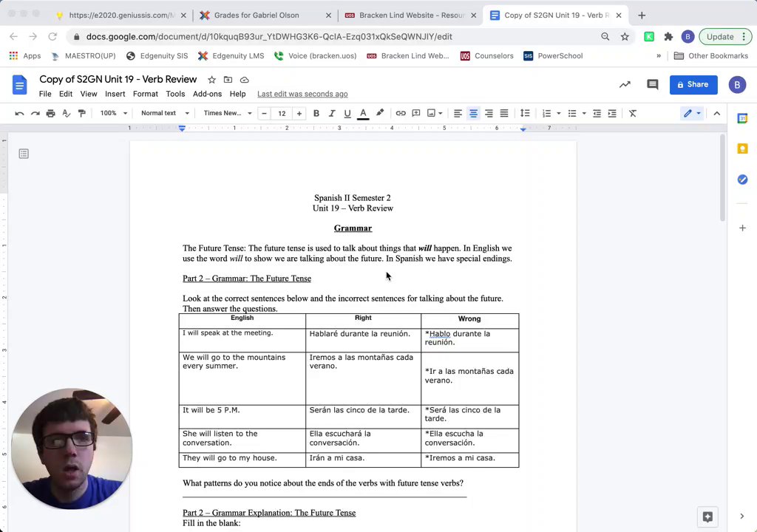Image resolution: width=757 pixels, height=532 pixels.
Task: Get add-ons with side panel plus
Action: 742,228
